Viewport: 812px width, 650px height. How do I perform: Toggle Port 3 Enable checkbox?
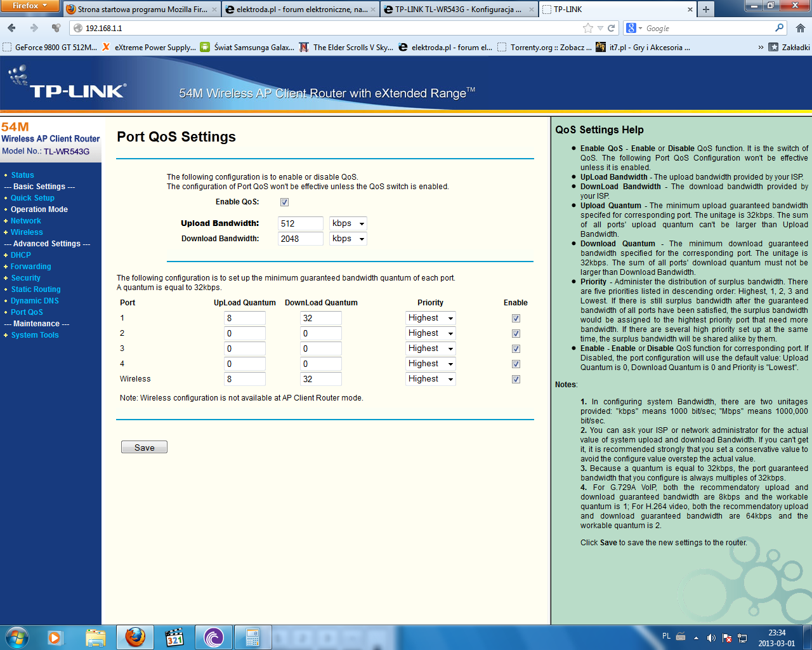[x=516, y=349]
